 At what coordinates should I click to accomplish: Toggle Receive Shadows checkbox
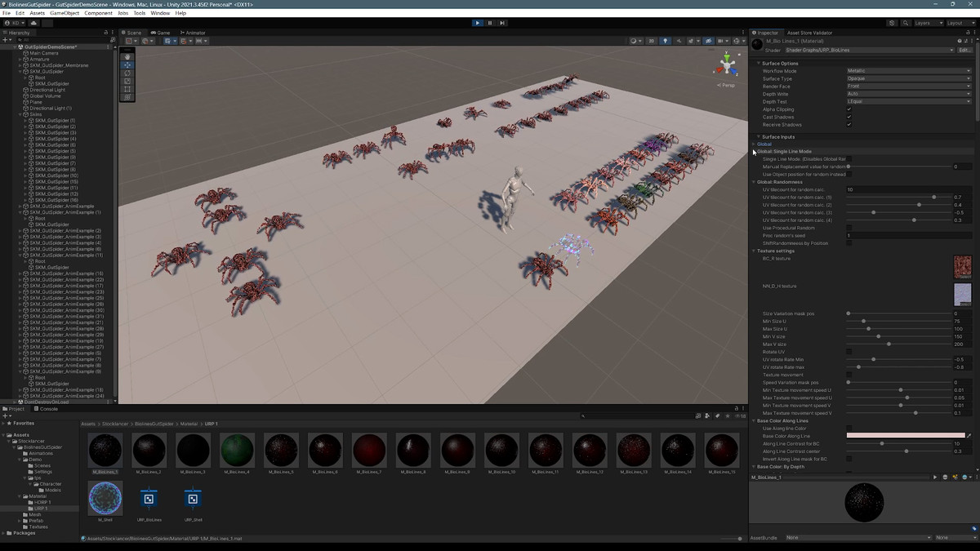click(x=849, y=125)
